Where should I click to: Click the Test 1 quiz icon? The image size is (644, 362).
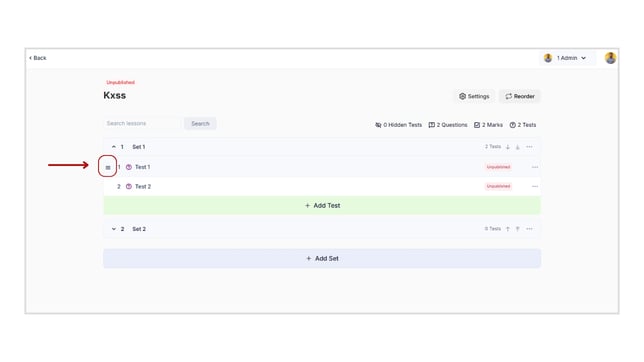(x=129, y=167)
